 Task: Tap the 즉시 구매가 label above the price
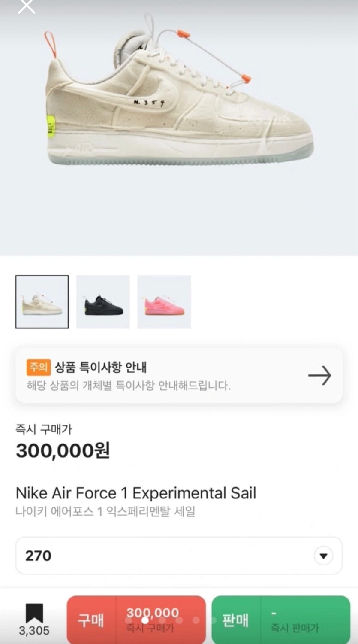[44, 429]
